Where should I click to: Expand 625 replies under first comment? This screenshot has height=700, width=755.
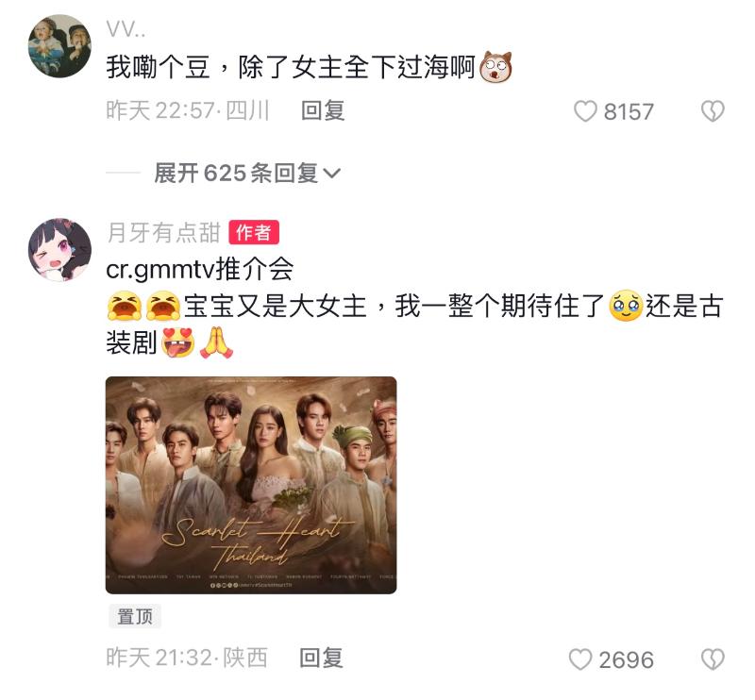pyautogui.click(x=247, y=173)
